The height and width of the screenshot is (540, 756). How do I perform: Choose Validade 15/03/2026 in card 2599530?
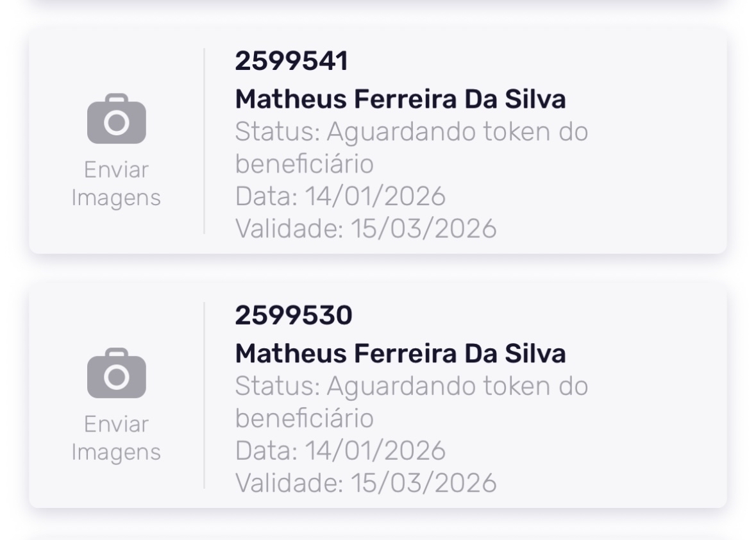click(365, 482)
